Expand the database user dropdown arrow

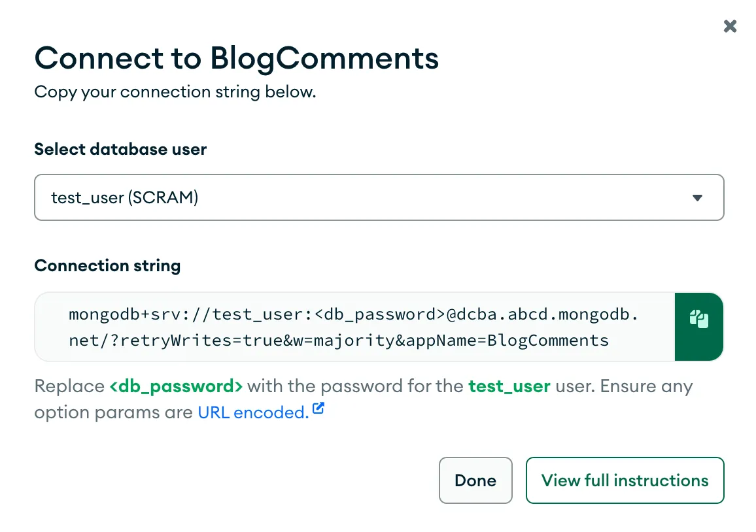[697, 197]
